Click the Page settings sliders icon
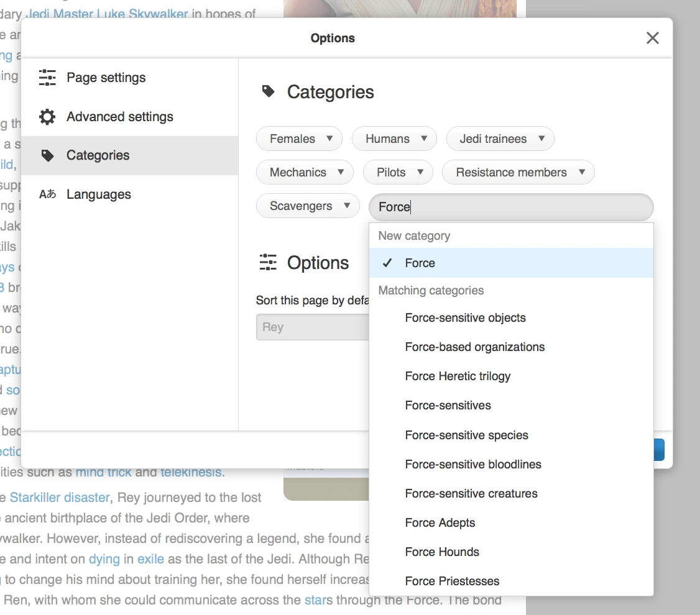The image size is (700, 615). tap(47, 78)
